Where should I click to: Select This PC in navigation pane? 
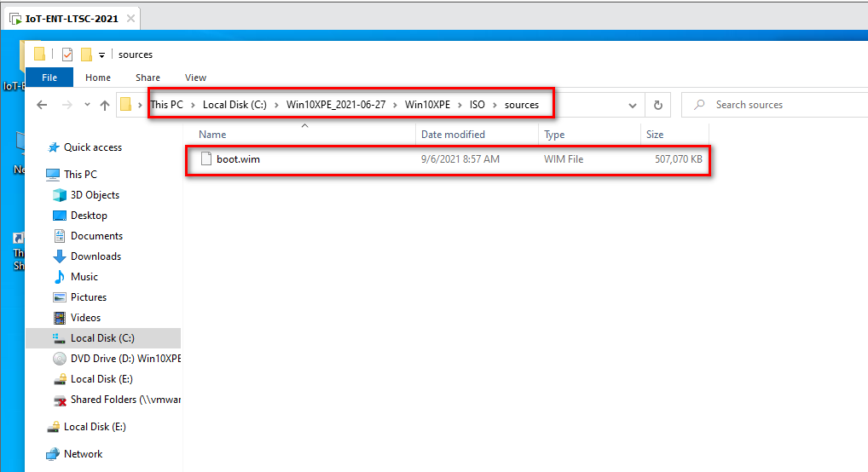coord(80,175)
